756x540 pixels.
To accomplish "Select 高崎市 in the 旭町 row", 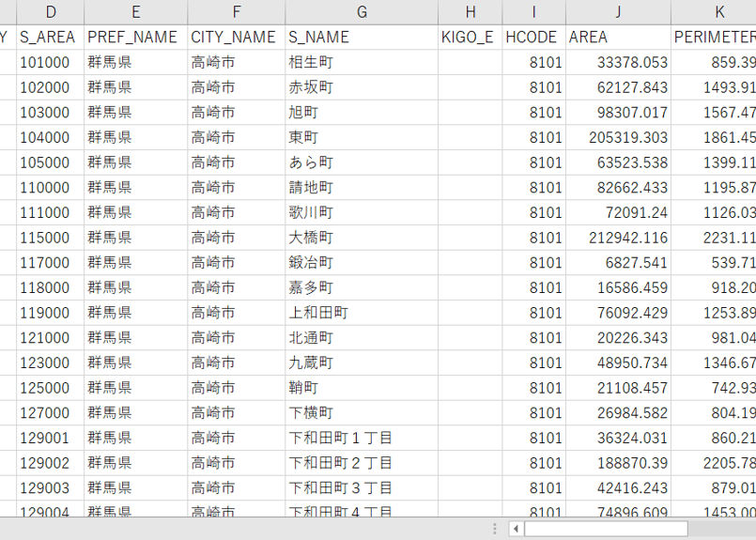I will pos(237,113).
